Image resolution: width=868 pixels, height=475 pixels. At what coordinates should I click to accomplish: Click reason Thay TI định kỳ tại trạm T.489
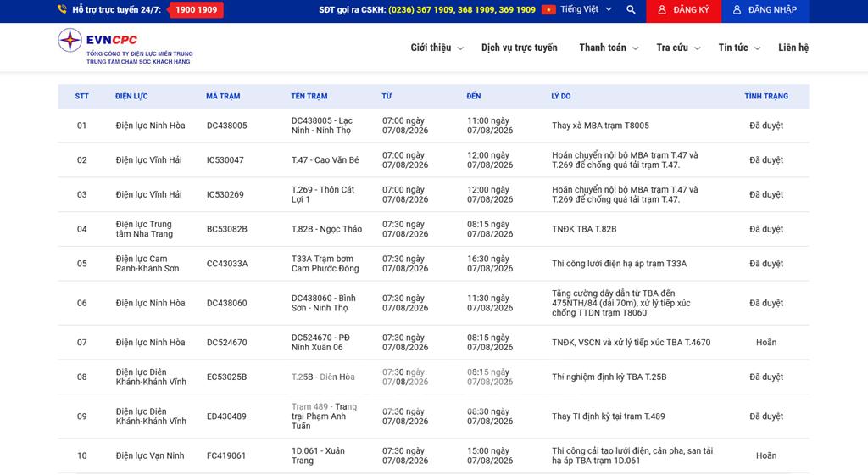click(609, 416)
